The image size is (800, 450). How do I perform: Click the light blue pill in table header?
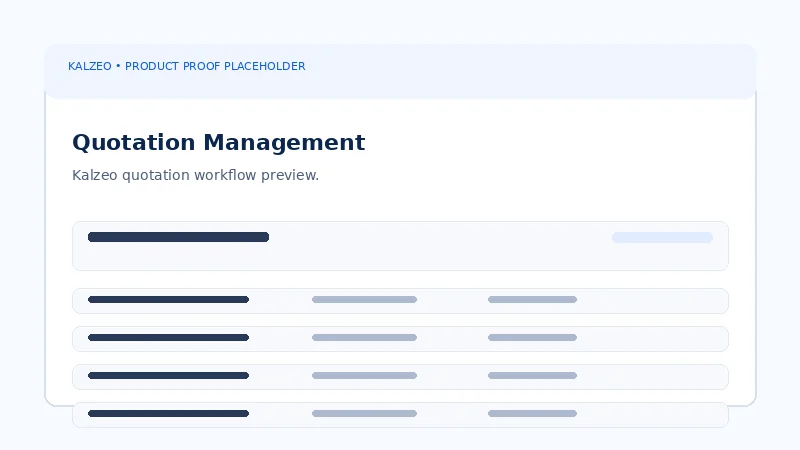[x=662, y=237]
